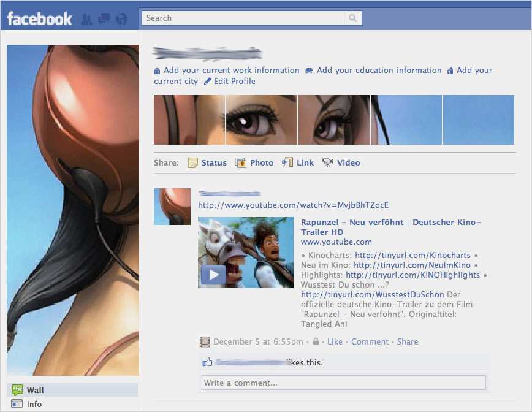Open the left eye strip photo
Viewport: 532px width, 412px height.
(x=262, y=120)
